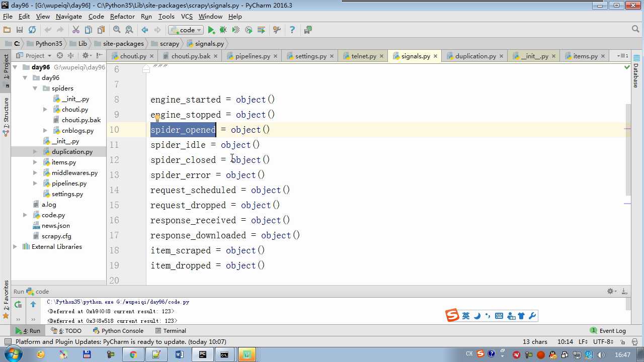Viewport: 644px width, 362px height.
Task: Open the Project view dropdown
Action: click(34, 56)
